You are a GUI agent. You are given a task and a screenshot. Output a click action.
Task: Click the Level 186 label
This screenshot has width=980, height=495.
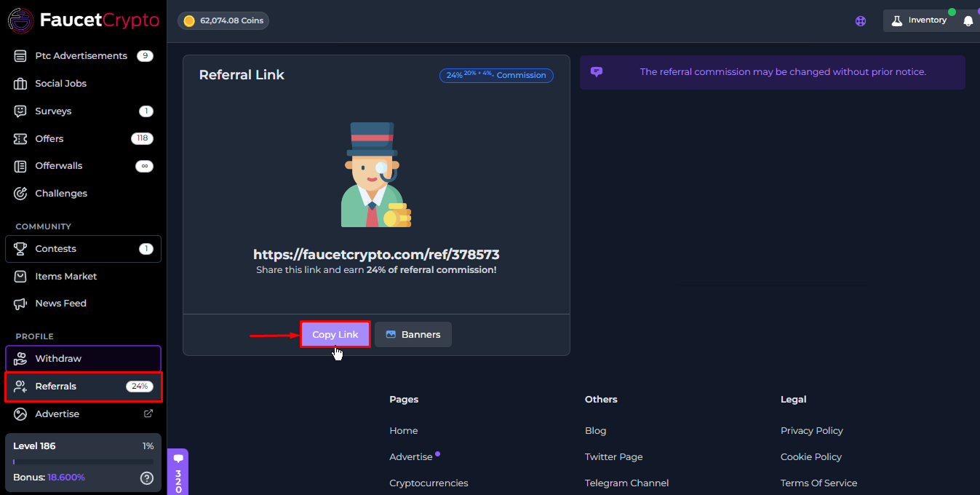[34, 446]
